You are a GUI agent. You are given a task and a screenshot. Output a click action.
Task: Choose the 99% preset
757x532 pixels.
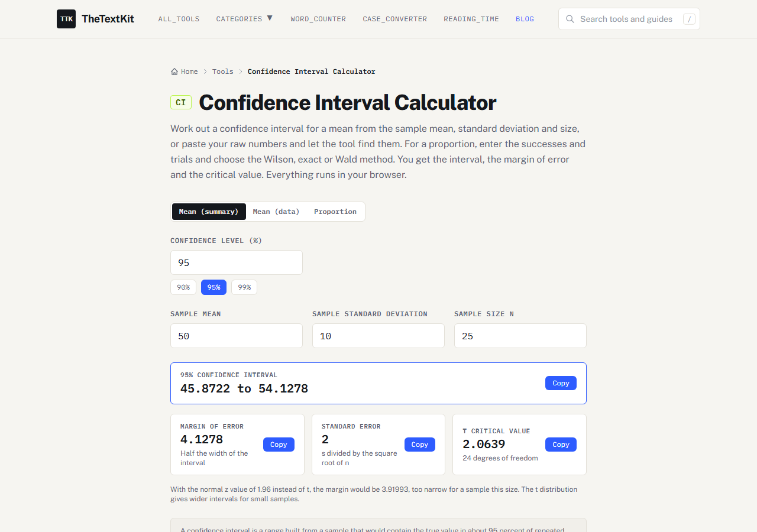244,287
